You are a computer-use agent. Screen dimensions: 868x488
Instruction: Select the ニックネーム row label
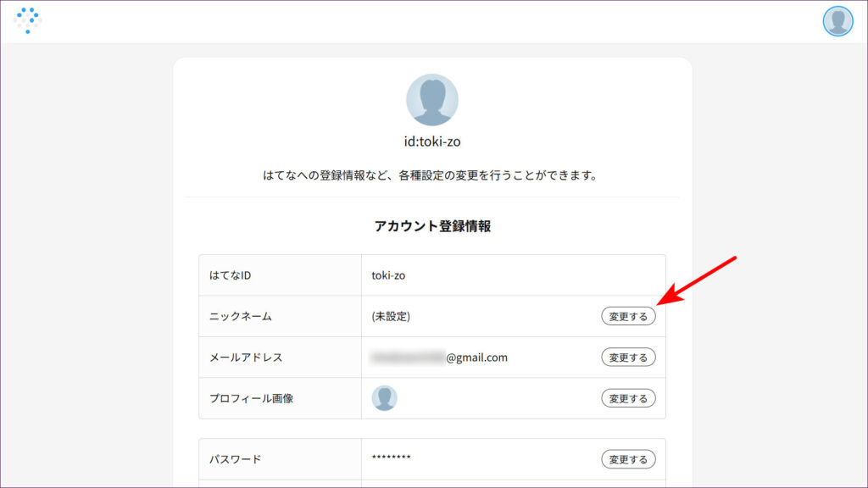(241, 316)
